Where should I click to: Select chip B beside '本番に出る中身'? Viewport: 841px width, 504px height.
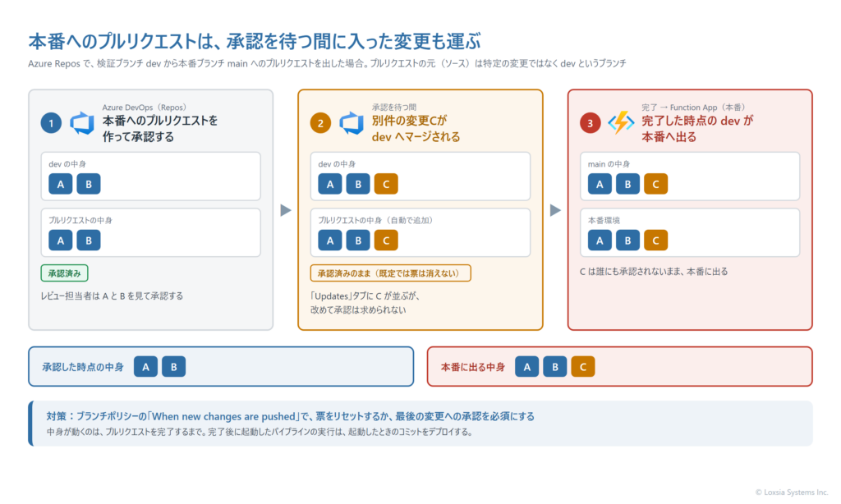pos(555,367)
